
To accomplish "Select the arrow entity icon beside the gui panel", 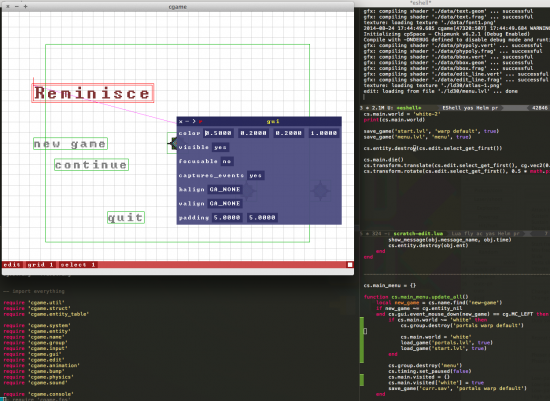I will click(x=172, y=143).
